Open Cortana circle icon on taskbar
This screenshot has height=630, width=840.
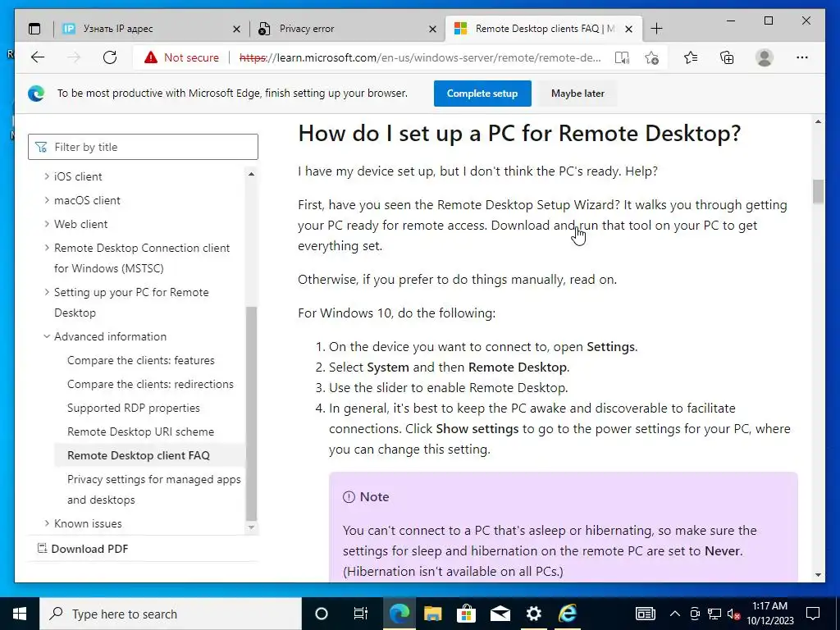point(322,614)
